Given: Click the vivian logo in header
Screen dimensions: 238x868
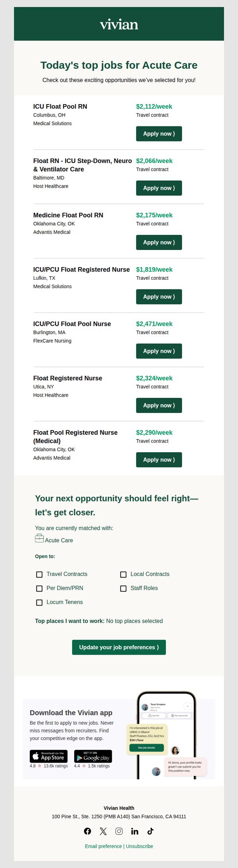Looking at the screenshot, I should click(x=119, y=24).
